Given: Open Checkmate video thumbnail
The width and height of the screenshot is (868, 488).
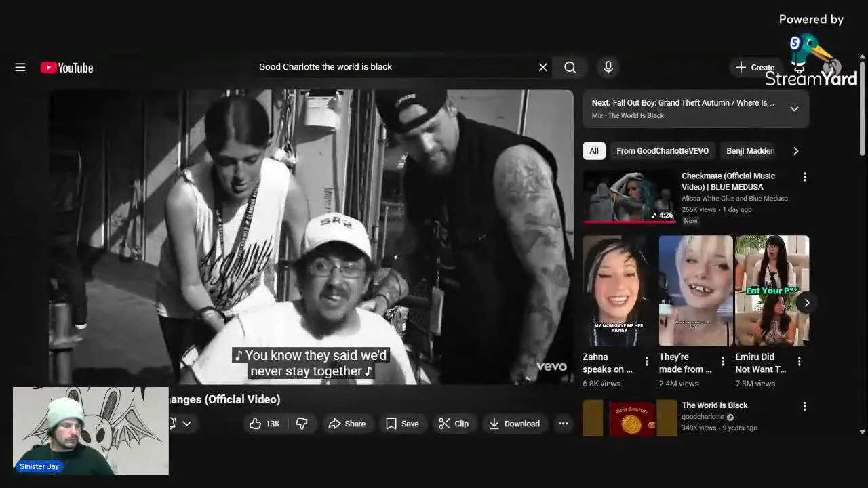Looking at the screenshot, I should 630,196.
